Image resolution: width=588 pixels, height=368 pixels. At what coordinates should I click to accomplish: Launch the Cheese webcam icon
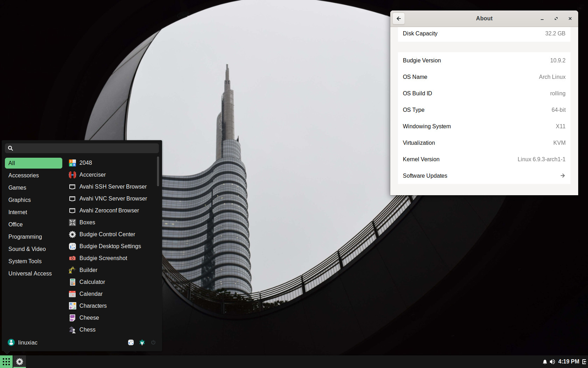72,318
